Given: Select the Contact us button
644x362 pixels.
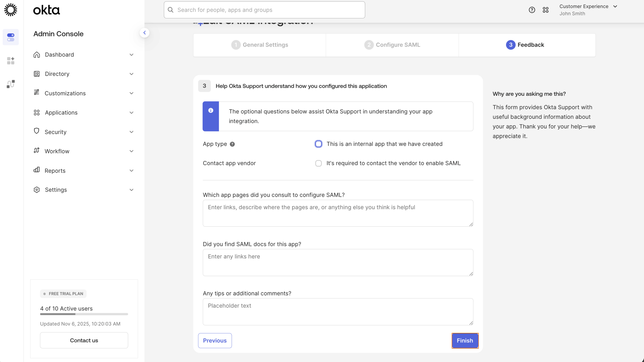Looking at the screenshot, I should [x=84, y=340].
